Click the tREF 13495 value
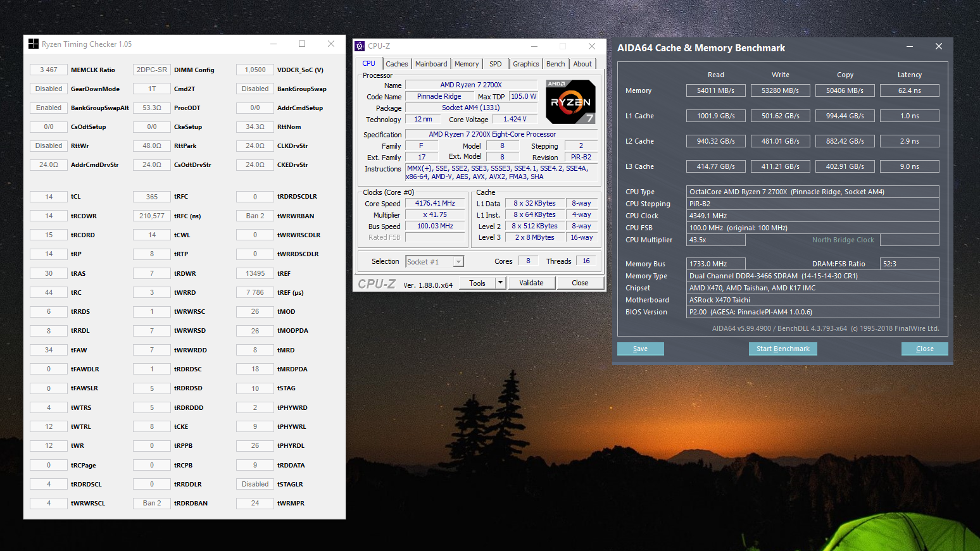This screenshot has width=980, height=551. [255, 273]
